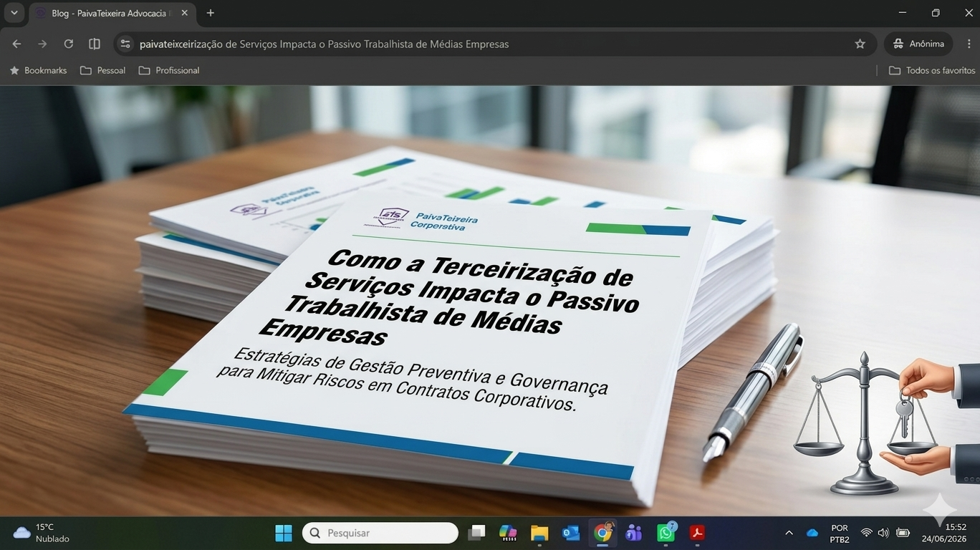The width and height of the screenshot is (980, 550).
Task: Open the Copilot app in taskbar
Action: click(508, 533)
